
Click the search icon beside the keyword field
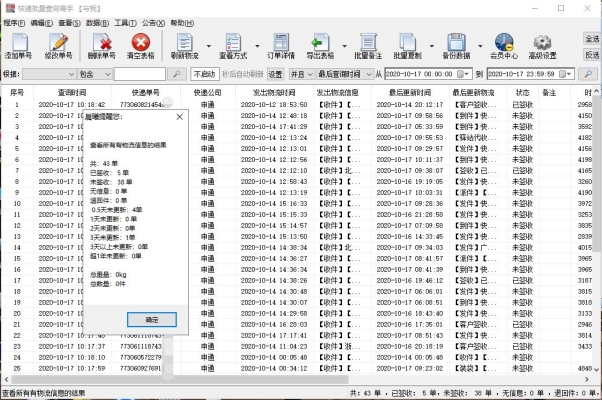[x=177, y=74]
